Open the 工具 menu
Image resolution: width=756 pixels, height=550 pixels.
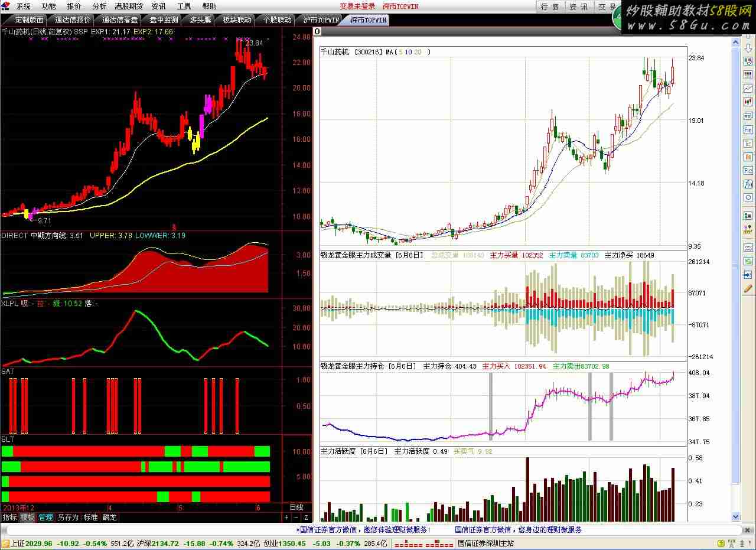point(184,6)
